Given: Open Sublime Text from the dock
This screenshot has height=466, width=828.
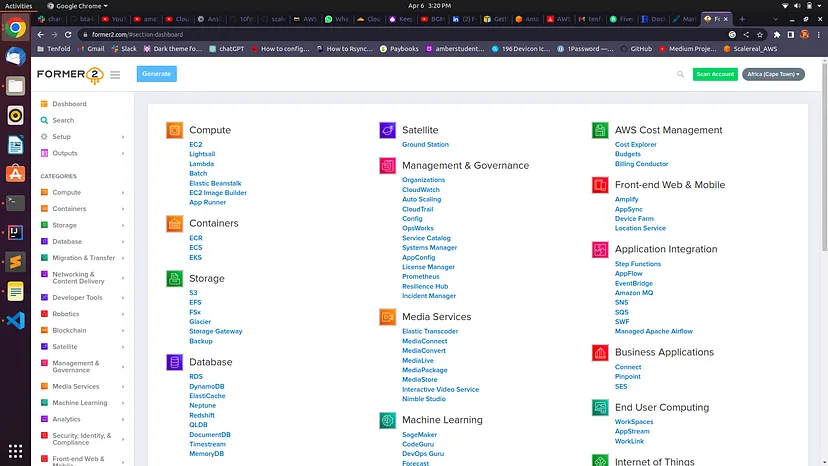Looking at the screenshot, I should click(15, 262).
